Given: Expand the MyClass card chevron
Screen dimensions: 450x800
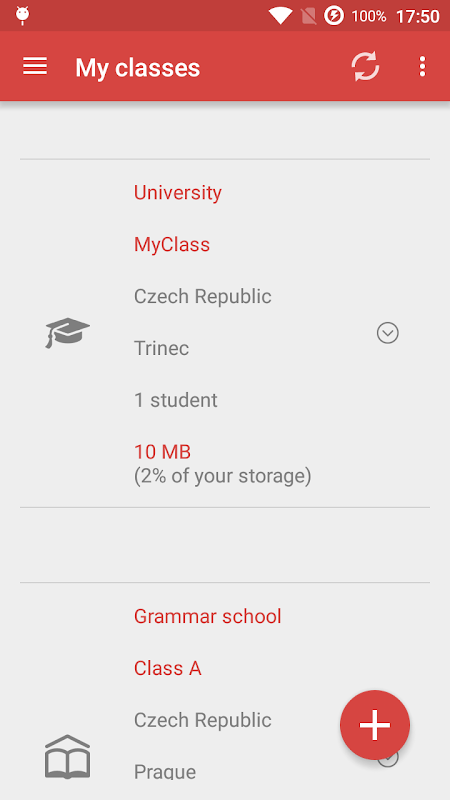Looking at the screenshot, I should point(388,333).
